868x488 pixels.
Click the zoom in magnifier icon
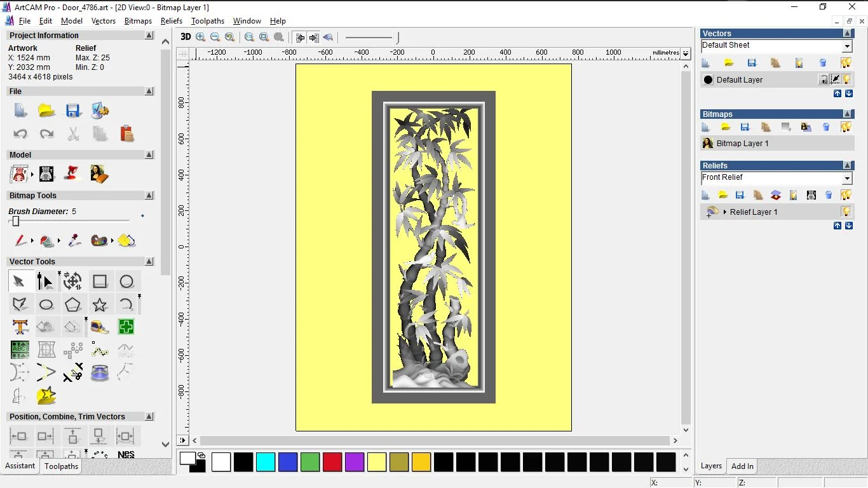pyautogui.click(x=201, y=37)
